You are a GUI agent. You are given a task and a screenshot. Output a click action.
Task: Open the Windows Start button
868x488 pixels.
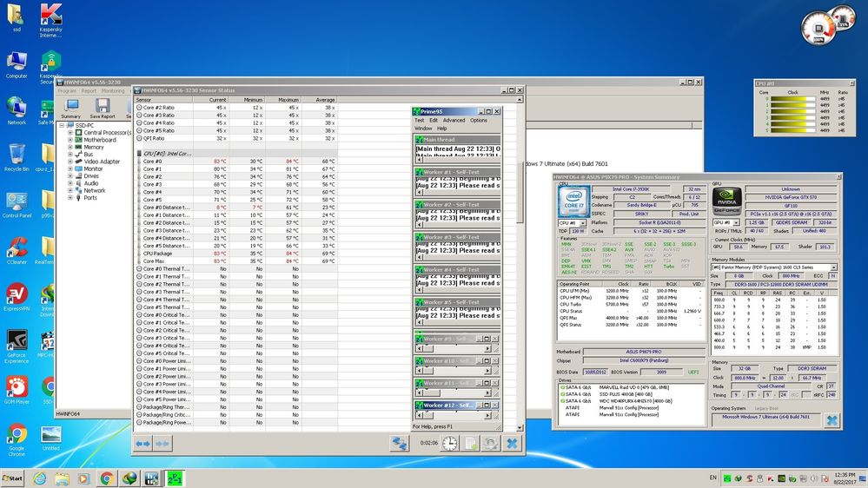[12, 478]
